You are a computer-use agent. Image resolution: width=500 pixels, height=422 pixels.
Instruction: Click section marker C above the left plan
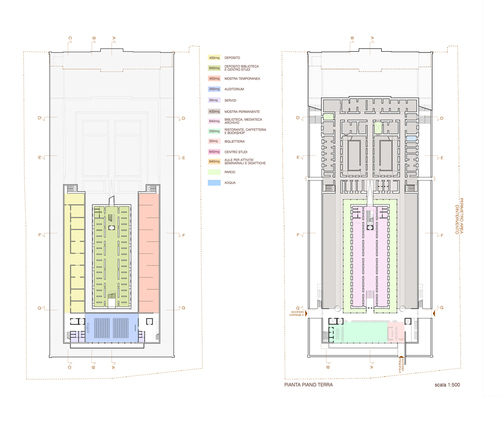[70, 38]
